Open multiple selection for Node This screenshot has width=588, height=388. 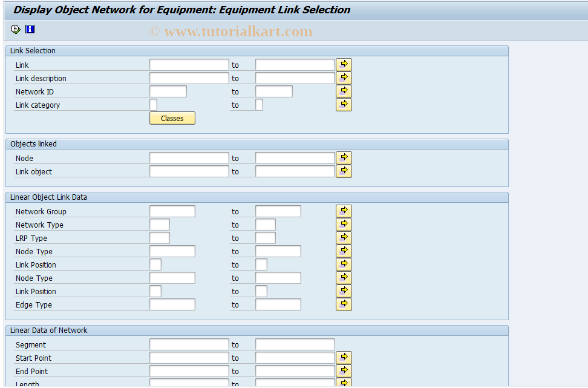[344, 157]
